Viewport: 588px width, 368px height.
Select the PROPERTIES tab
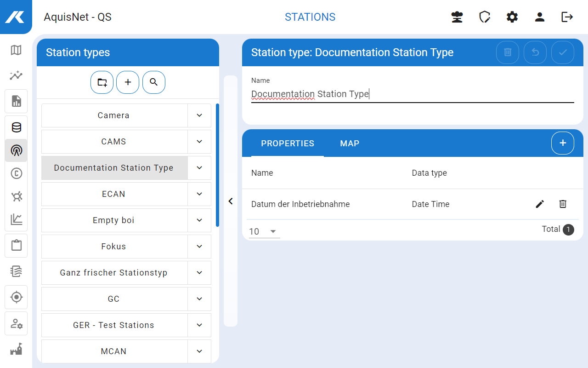pos(288,144)
